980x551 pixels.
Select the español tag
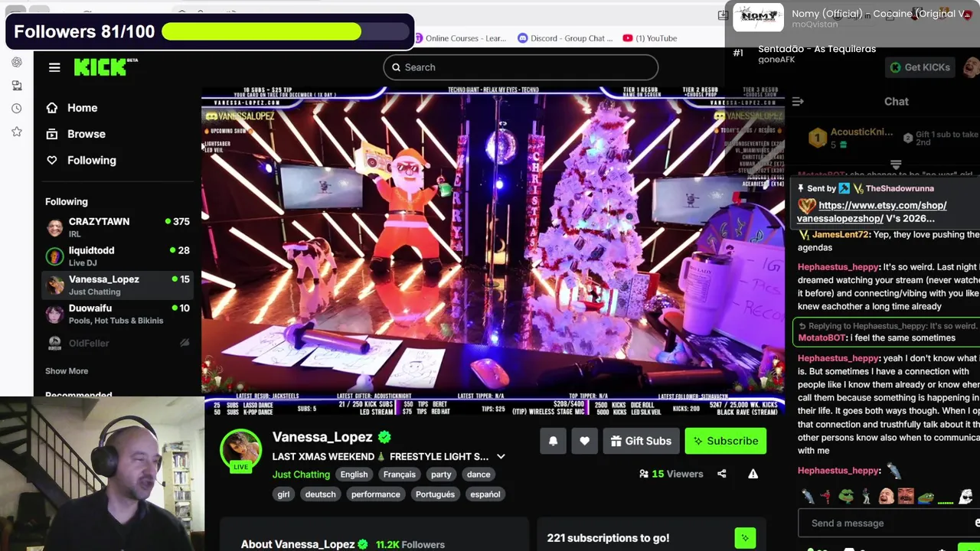485,494
